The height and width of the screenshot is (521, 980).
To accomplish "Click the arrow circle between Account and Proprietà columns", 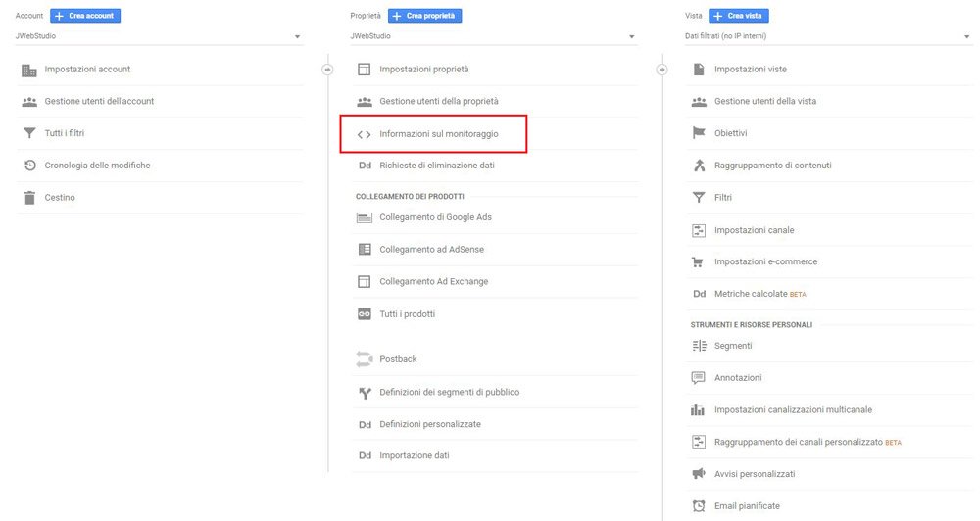I will (327, 70).
